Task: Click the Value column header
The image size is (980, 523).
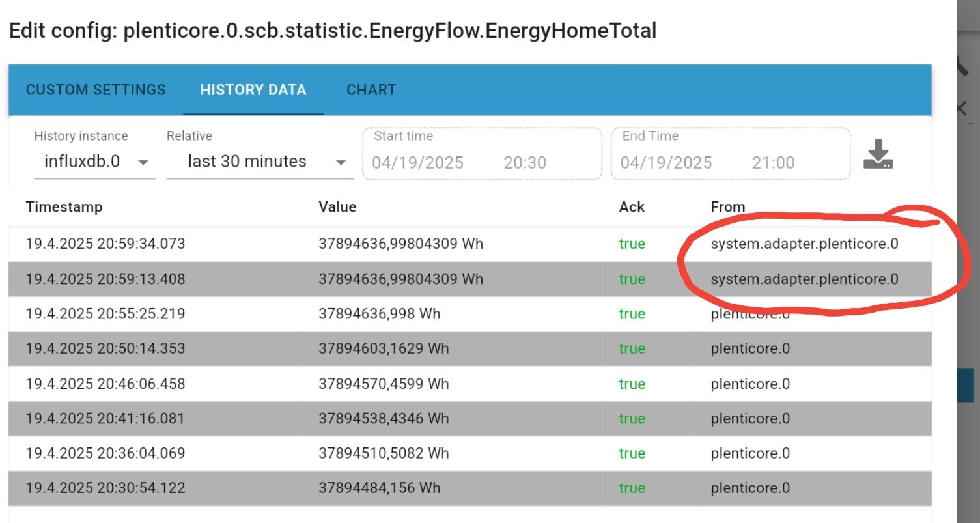Action: click(337, 207)
